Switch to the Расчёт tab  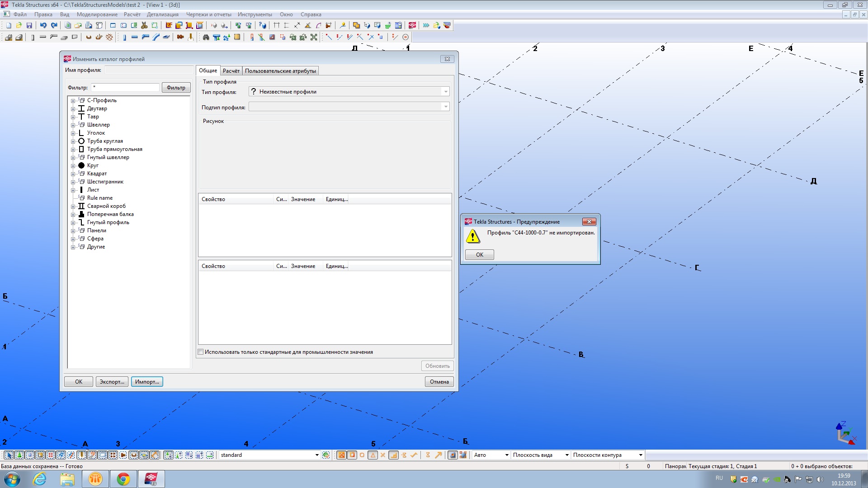pyautogui.click(x=231, y=71)
